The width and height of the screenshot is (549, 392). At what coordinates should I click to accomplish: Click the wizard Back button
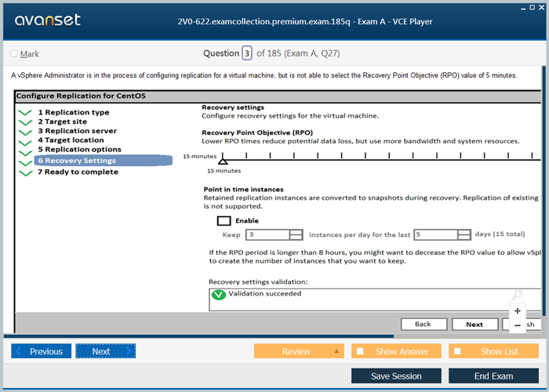[x=424, y=324]
